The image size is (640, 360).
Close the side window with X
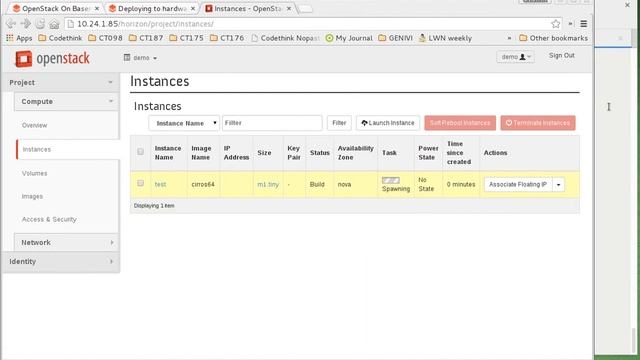[627, 5]
